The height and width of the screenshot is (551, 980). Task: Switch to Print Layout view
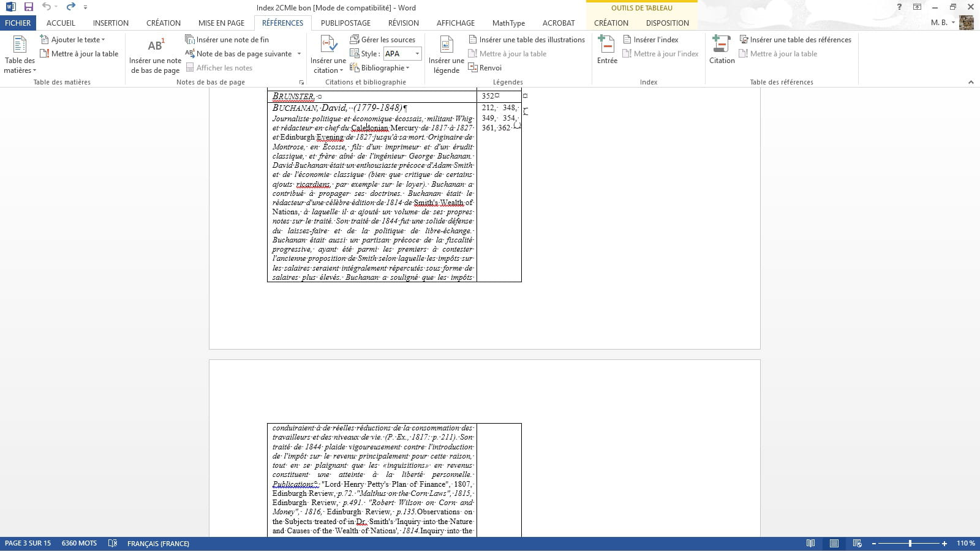[834, 543]
